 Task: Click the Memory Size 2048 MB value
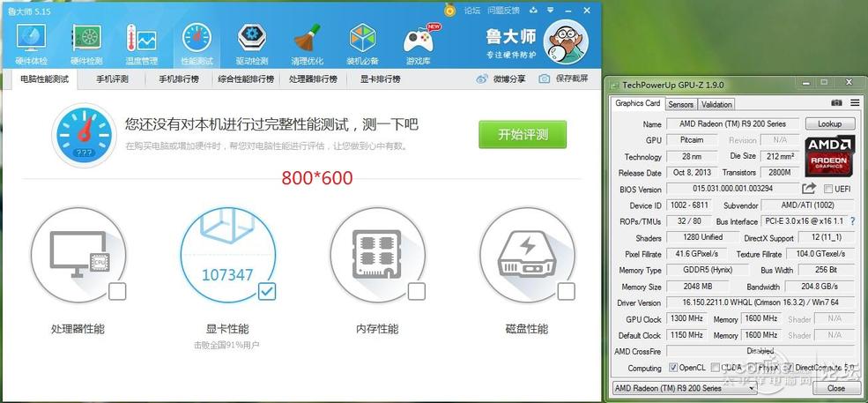[698, 287]
